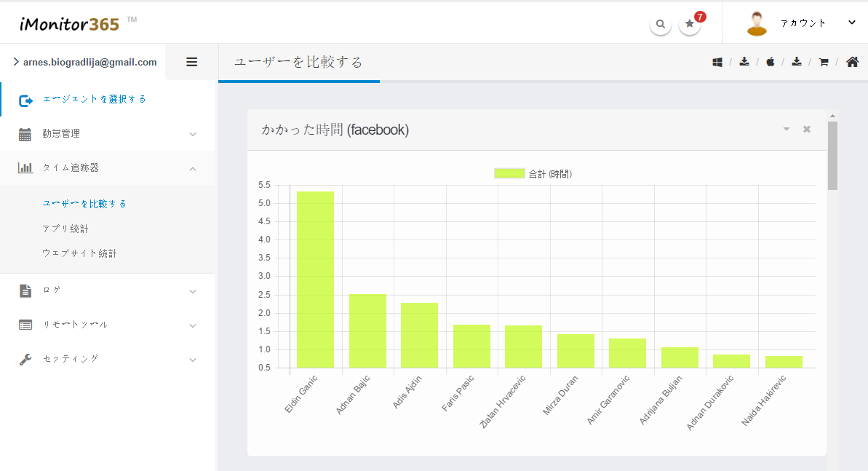Click the Eldin Ganic bar in chart

click(315, 280)
